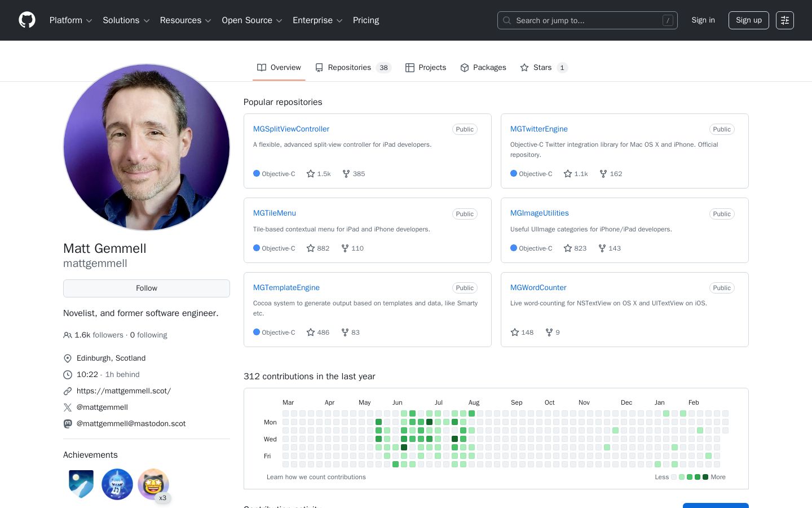This screenshot has width=812, height=508.
Task: Click the Edinburgh, Scotland location text
Action: 111,358
